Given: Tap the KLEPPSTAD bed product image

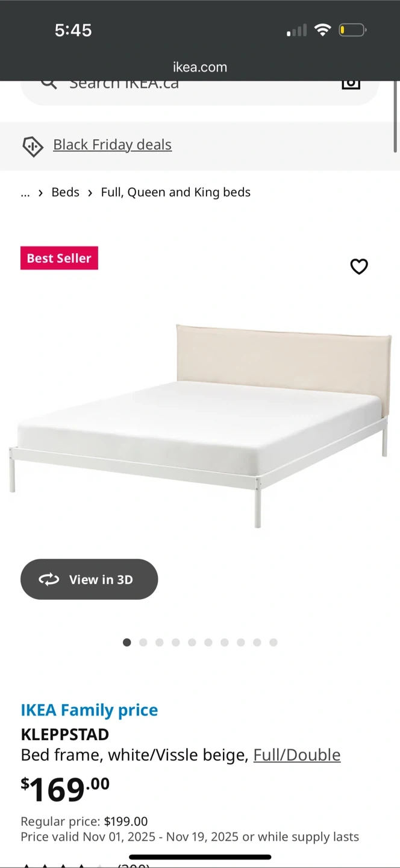Looking at the screenshot, I should (x=200, y=426).
